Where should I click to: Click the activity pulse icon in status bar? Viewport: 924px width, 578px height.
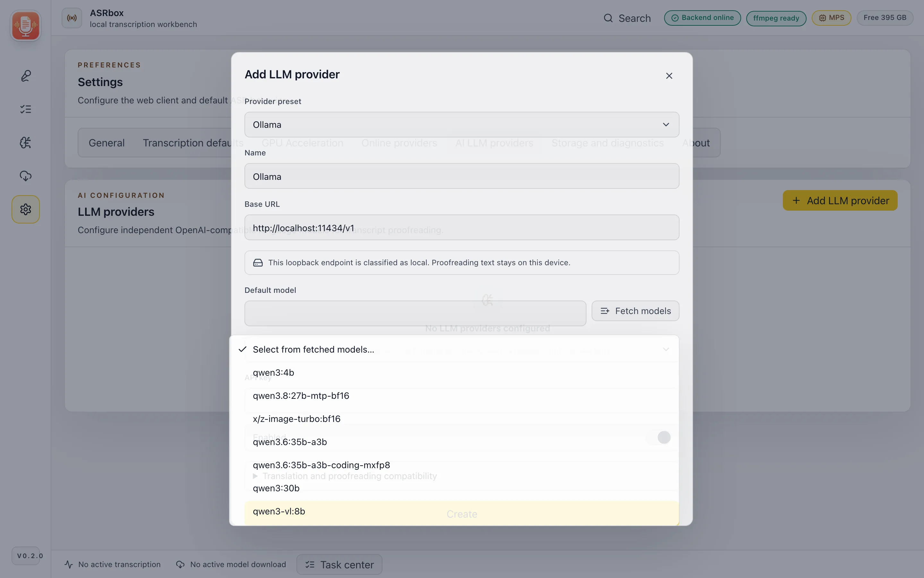69,565
